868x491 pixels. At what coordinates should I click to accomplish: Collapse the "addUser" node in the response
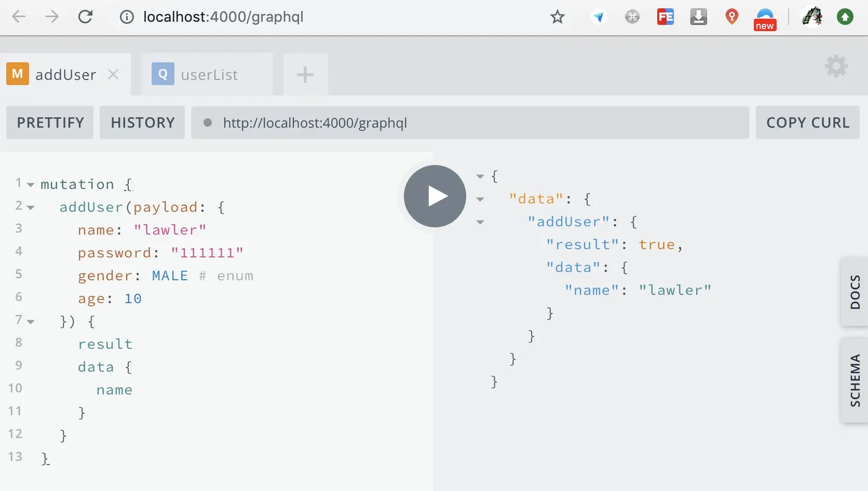(480, 222)
